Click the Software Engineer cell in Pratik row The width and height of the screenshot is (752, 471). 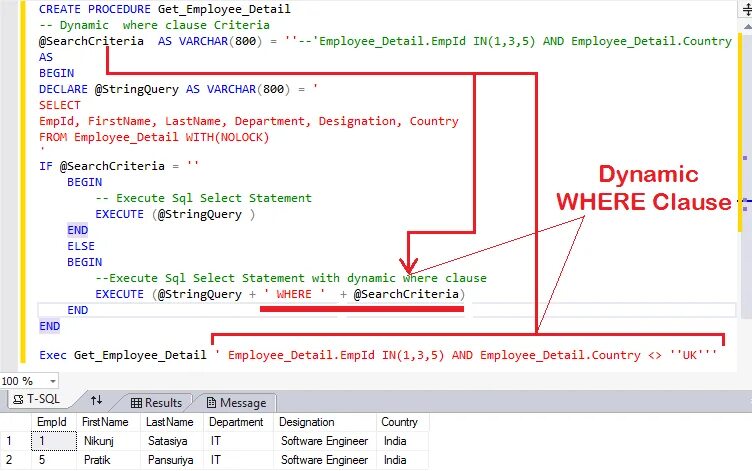coord(324,460)
